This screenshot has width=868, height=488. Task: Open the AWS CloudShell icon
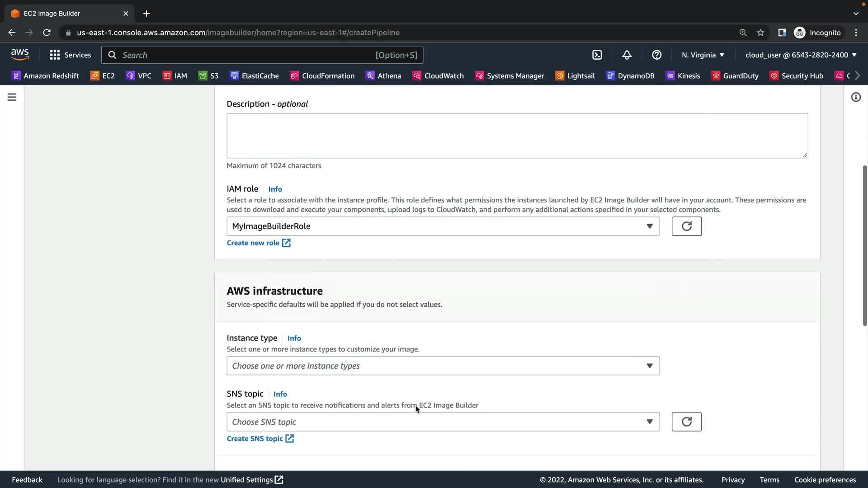(x=597, y=55)
